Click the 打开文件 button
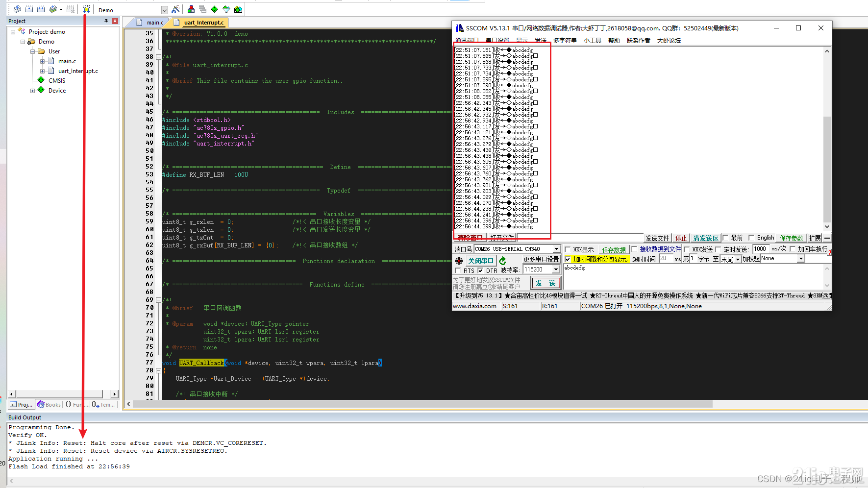This screenshot has width=868, height=488. pos(502,238)
